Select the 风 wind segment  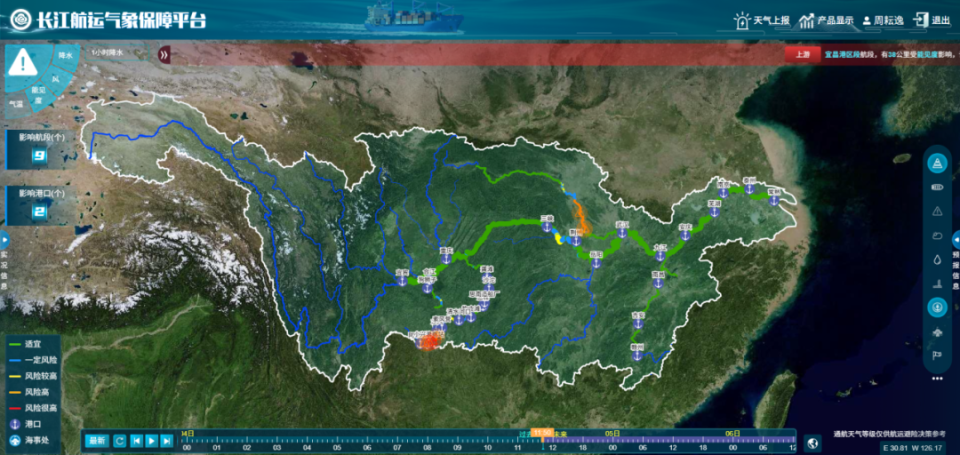coord(56,78)
